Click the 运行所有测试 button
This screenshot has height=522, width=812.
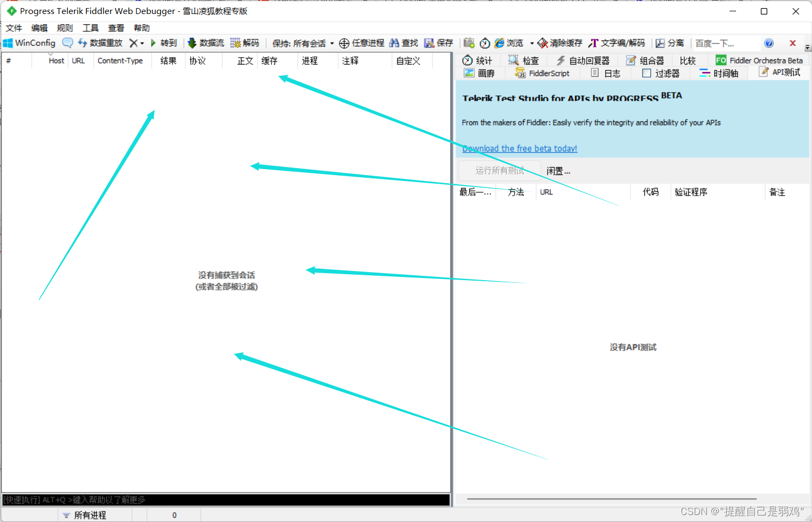pos(499,171)
